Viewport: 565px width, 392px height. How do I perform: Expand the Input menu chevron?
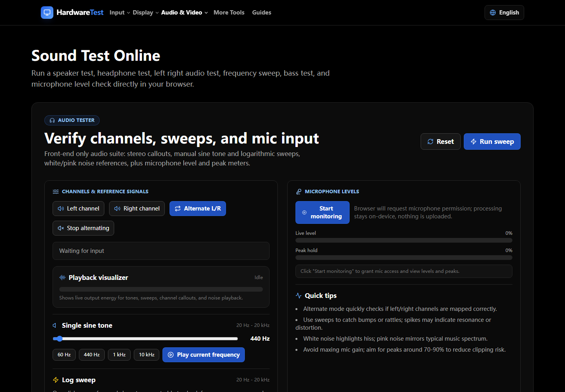click(128, 13)
